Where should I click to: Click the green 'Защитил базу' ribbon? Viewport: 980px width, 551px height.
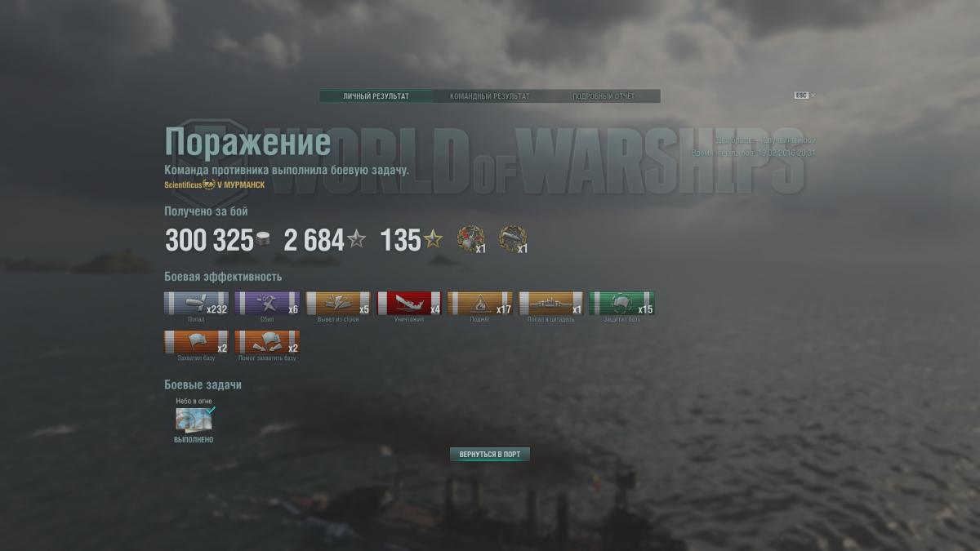622,304
